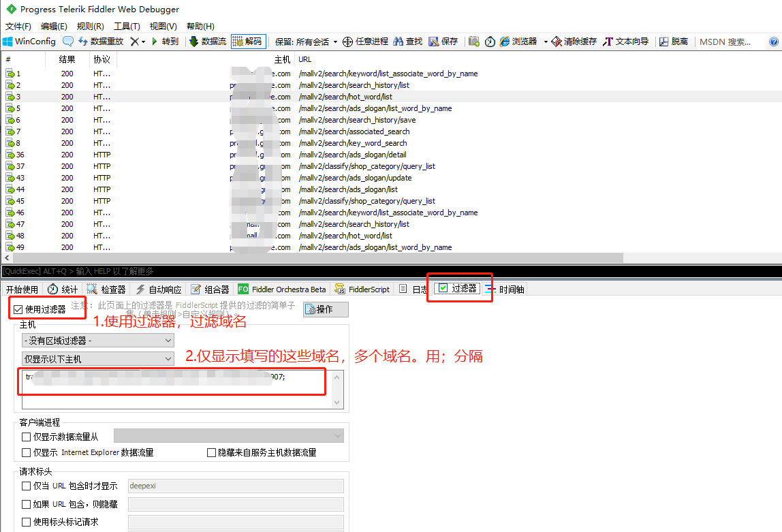Open the 统计 (Statistics) tab

(63, 290)
